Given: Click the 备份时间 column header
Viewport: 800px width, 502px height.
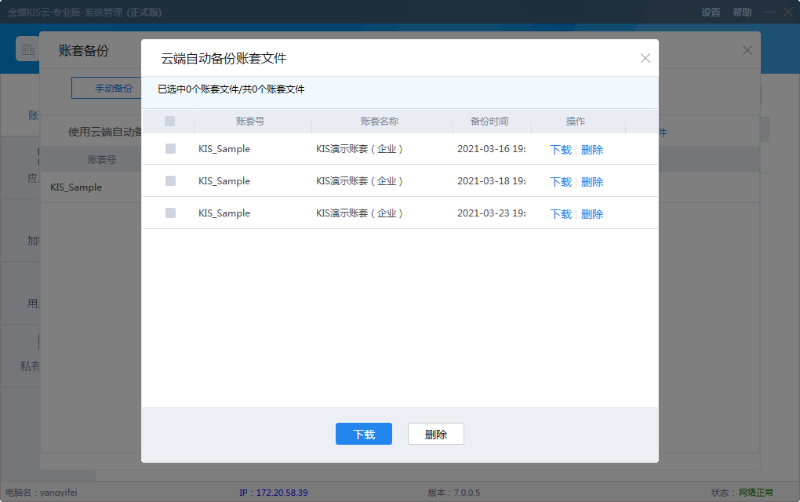Looking at the screenshot, I should point(489,121).
